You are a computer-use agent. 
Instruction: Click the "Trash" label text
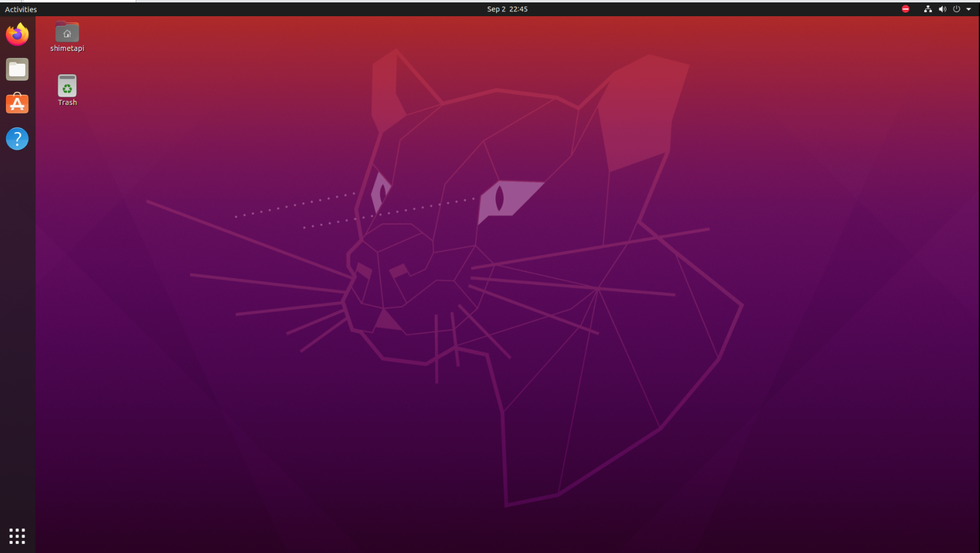[67, 103]
